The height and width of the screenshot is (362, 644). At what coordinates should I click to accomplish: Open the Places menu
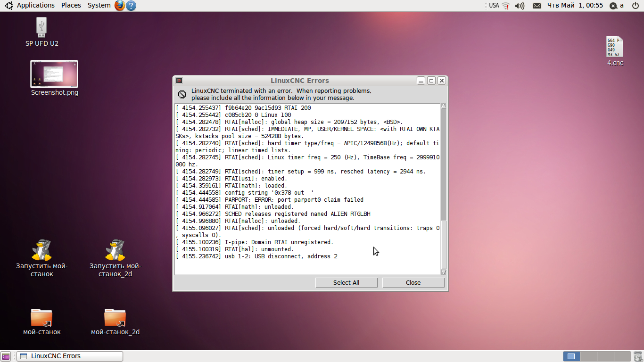71,5
